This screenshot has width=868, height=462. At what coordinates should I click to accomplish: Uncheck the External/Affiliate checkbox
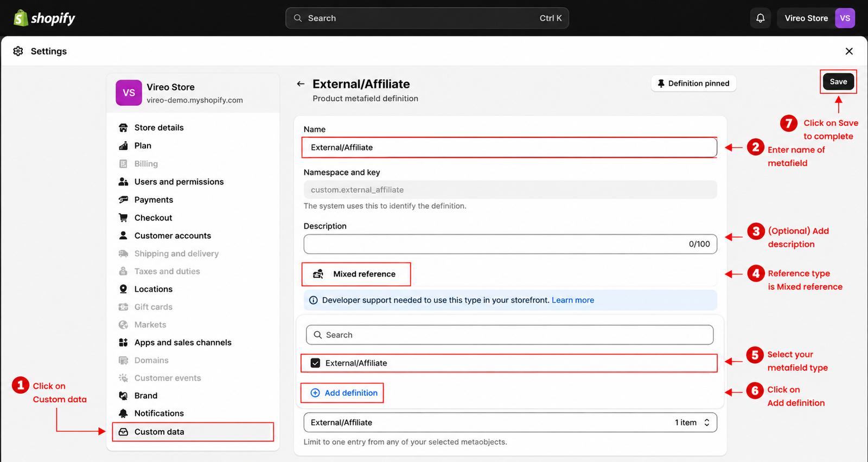pyautogui.click(x=315, y=363)
